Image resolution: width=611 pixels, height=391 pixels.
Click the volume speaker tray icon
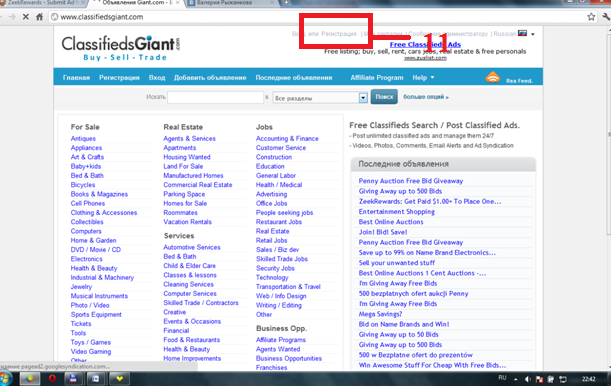pos(528,379)
